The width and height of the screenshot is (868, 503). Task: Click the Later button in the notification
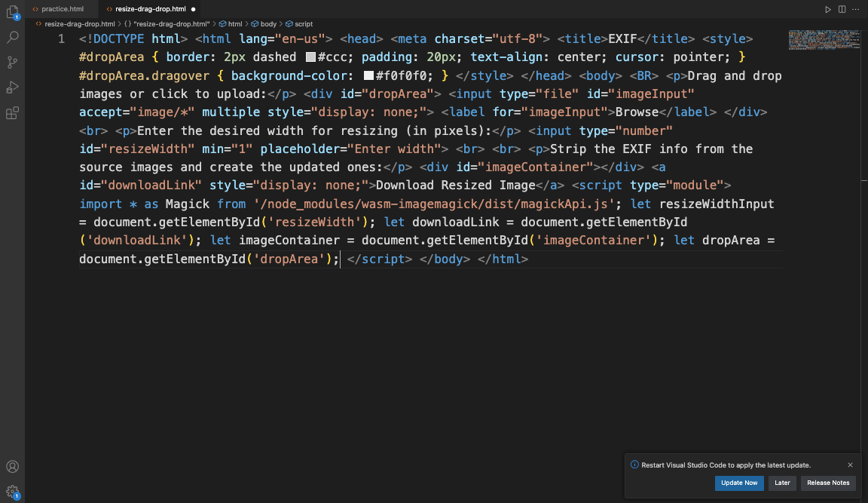[x=782, y=483]
